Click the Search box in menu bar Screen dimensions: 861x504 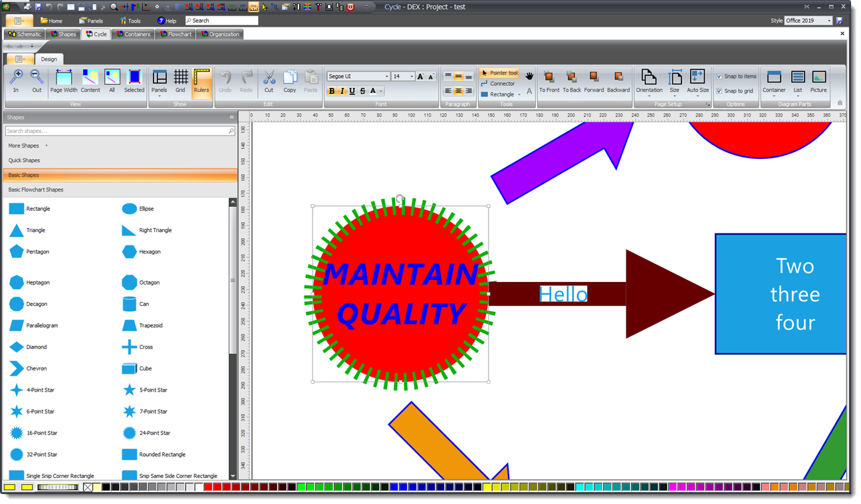(x=221, y=21)
